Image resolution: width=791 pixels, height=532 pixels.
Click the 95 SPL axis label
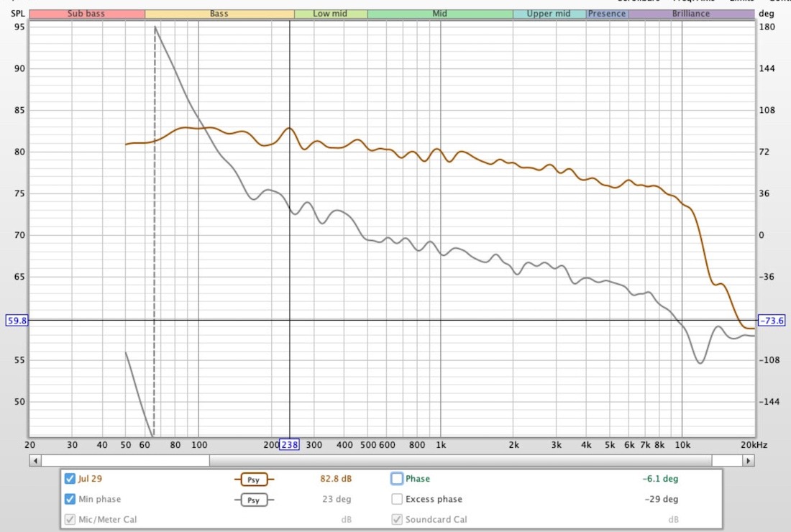(x=19, y=27)
